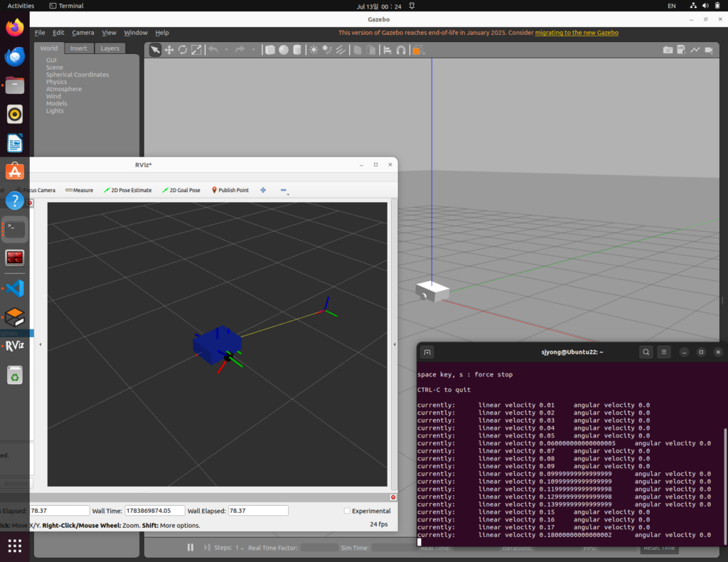Select 2D Pose Estimate tool in RViz

click(x=128, y=190)
